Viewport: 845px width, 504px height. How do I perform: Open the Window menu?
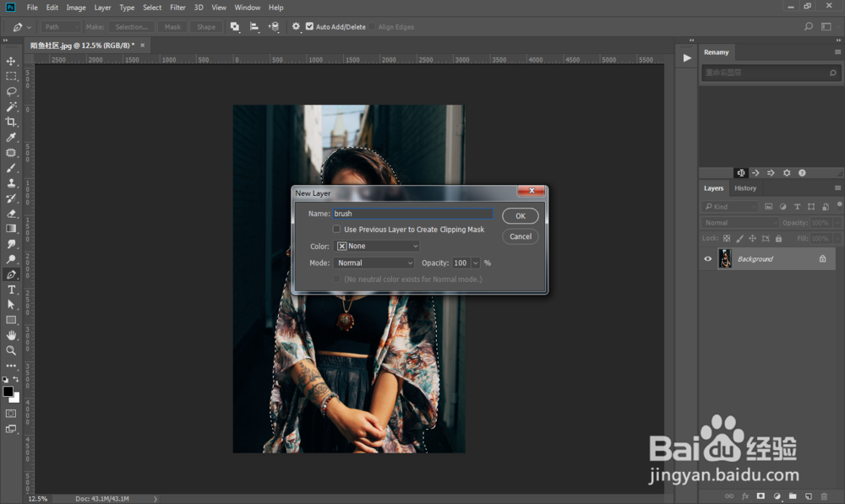(x=248, y=8)
